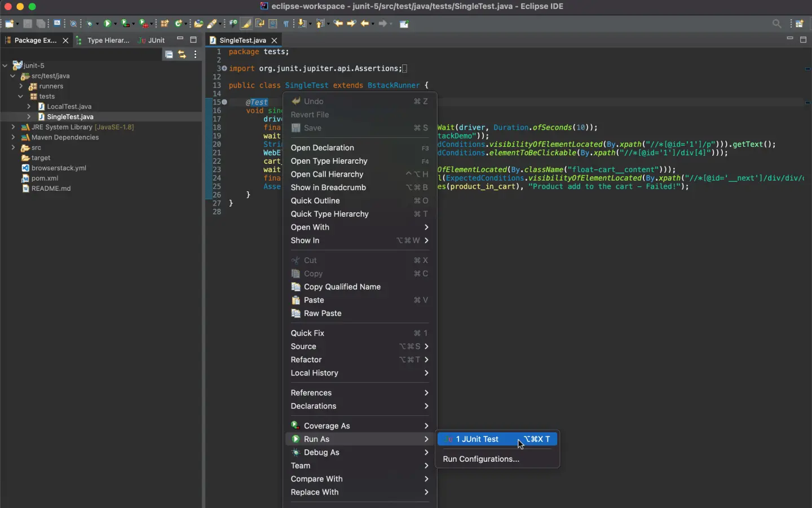Open Package Explorer three-dot view menu
Image resolution: width=812 pixels, height=508 pixels.
click(196, 54)
